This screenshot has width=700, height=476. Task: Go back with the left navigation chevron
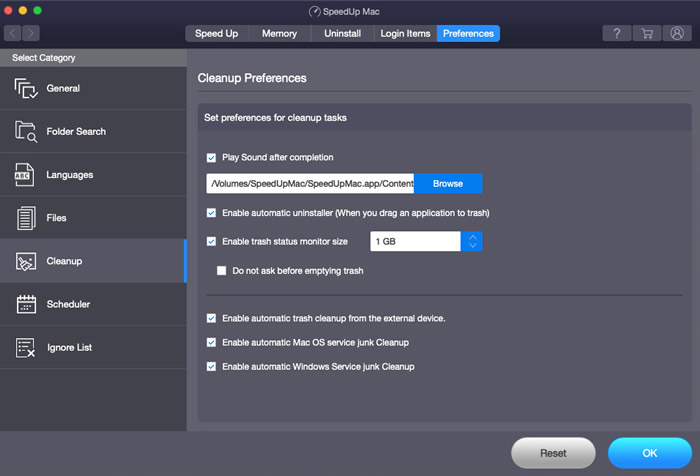13,33
